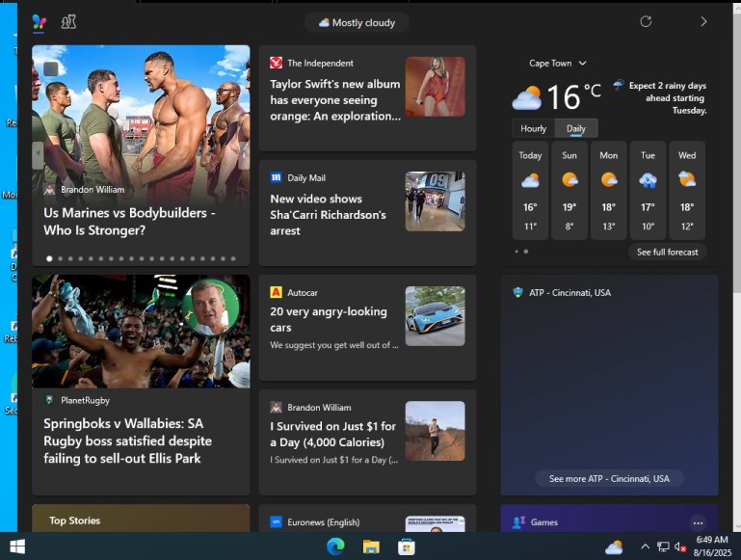Open the Games card options ellipsis
Image resolution: width=741 pixels, height=560 pixels.
coord(698,522)
